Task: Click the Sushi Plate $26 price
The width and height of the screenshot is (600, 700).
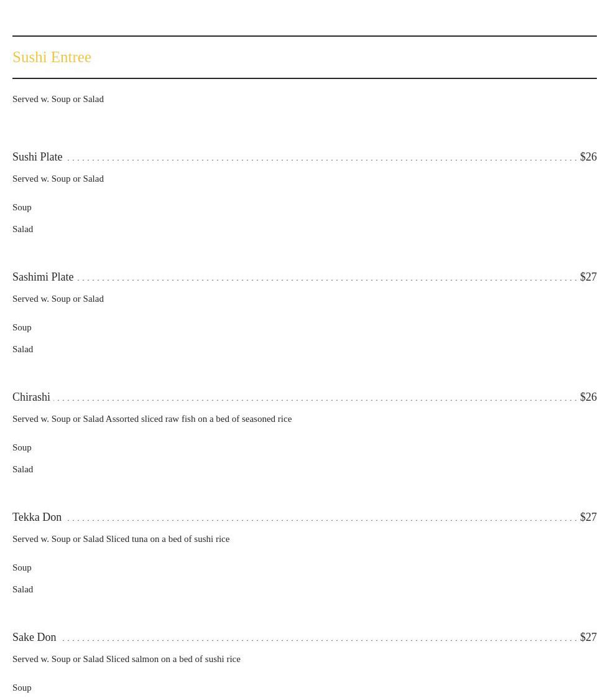Action: [x=588, y=157]
